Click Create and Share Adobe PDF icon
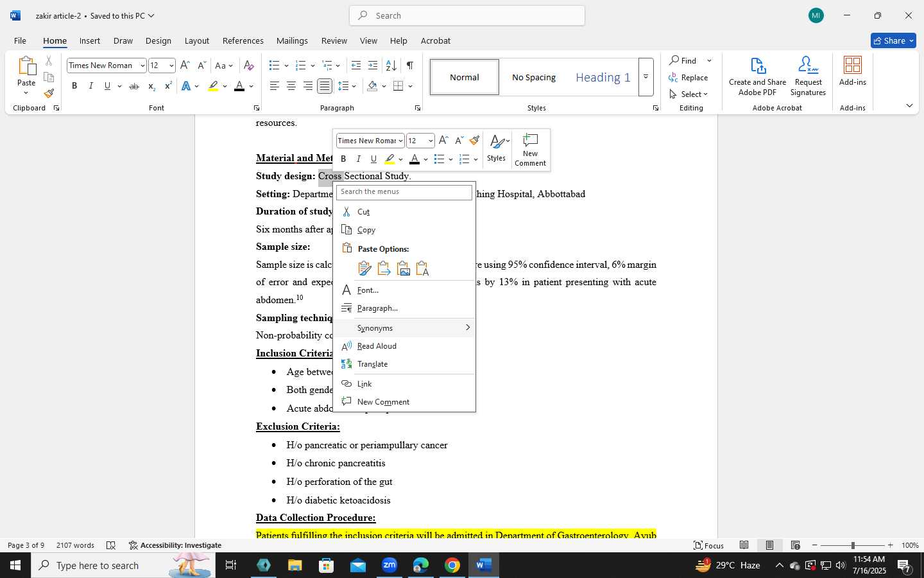This screenshot has height=578, width=924. point(757,76)
